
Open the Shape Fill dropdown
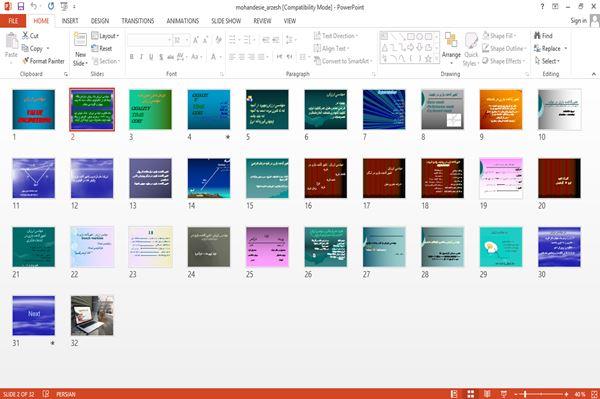pyautogui.click(x=499, y=36)
